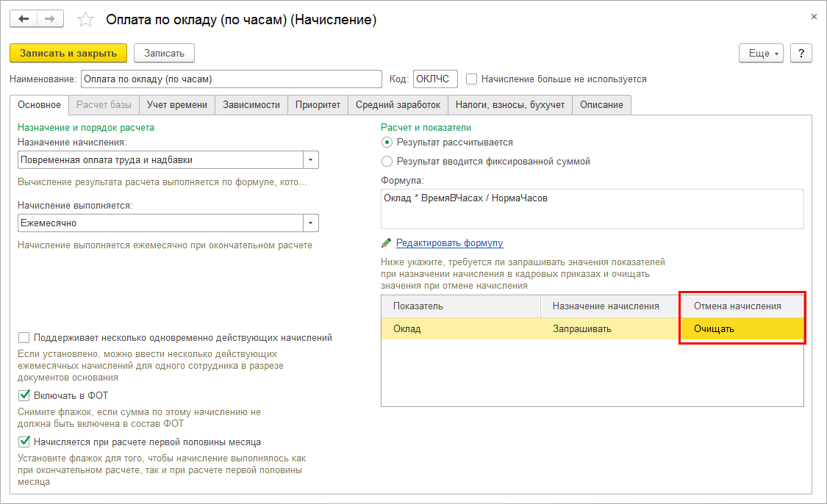Click the 'Наименование' text field

click(231, 79)
